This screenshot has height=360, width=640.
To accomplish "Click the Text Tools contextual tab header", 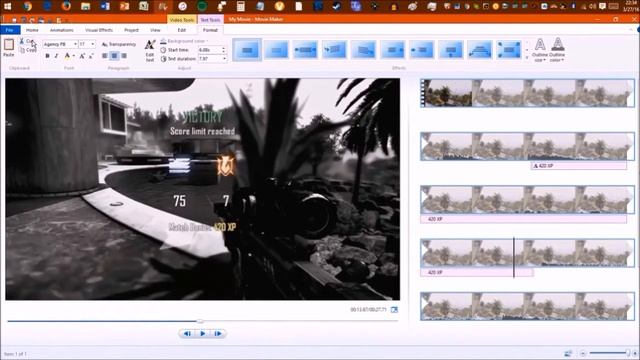I will [x=210, y=20].
